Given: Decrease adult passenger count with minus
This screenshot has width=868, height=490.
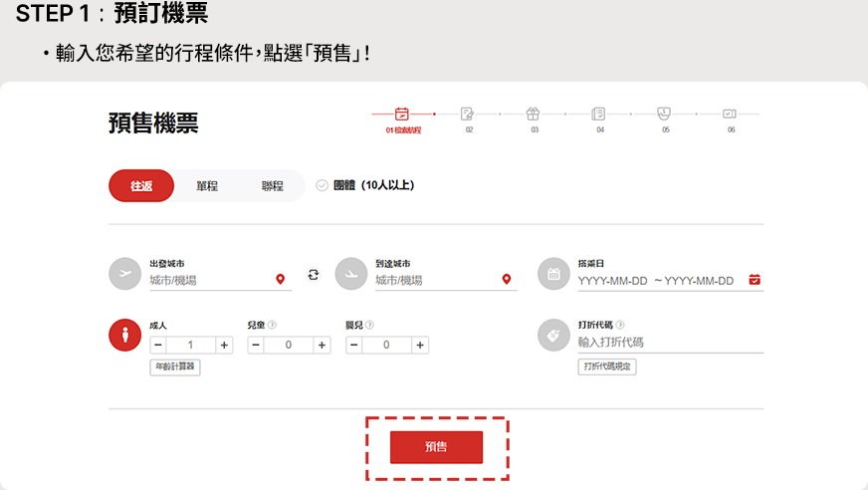Looking at the screenshot, I should coord(157,346).
